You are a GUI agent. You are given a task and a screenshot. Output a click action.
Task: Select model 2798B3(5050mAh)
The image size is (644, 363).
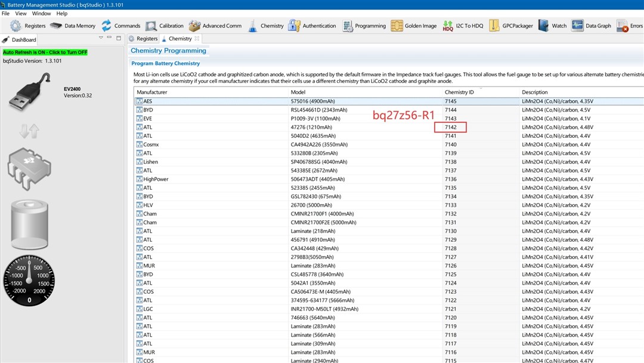point(312,257)
